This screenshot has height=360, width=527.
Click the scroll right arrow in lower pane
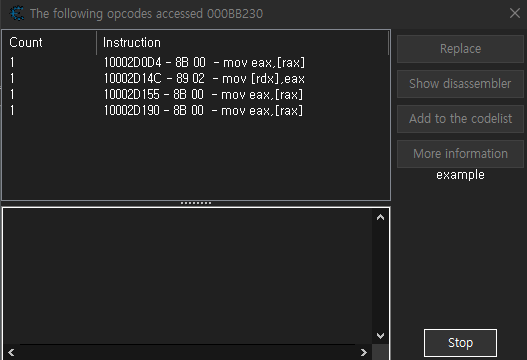point(364,352)
